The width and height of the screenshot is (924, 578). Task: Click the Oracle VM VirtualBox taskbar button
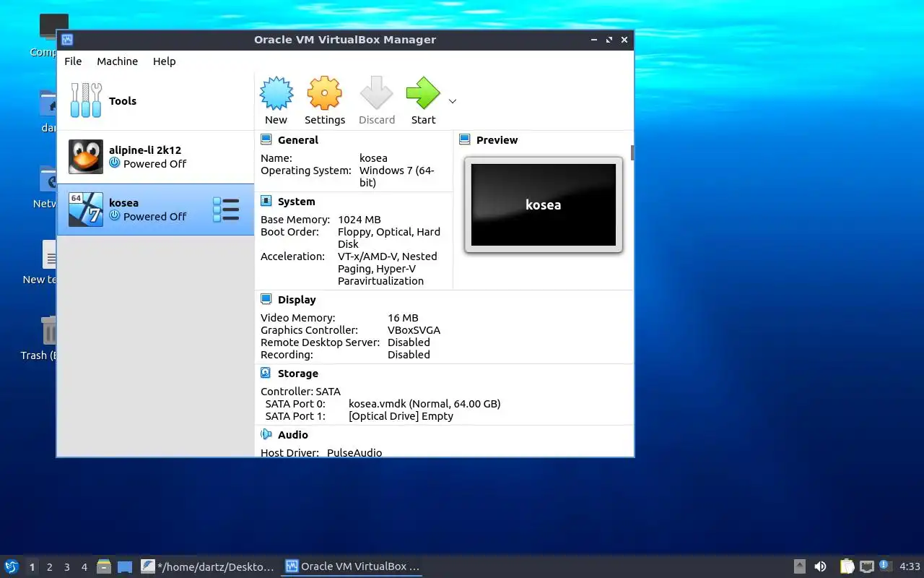click(x=352, y=566)
